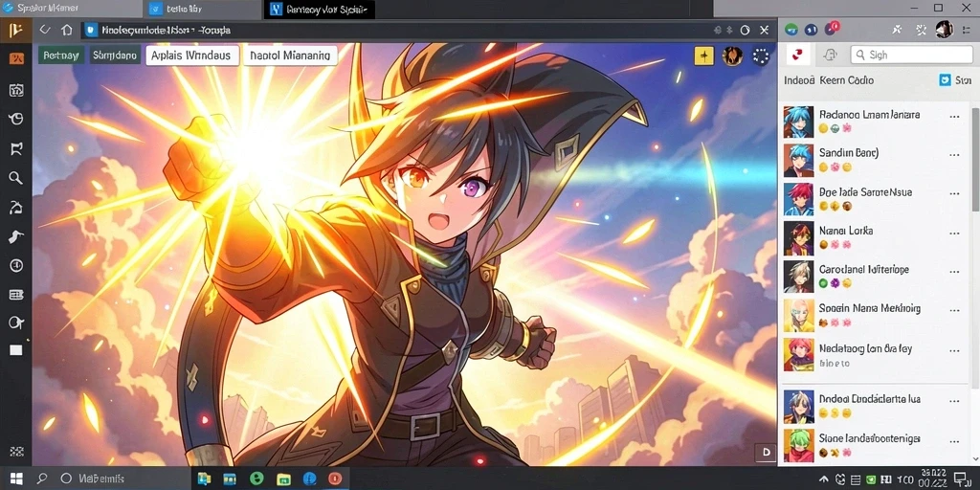This screenshot has width=980, height=490.
Task: Click the Slamidano button
Action: [x=115, y=56]
